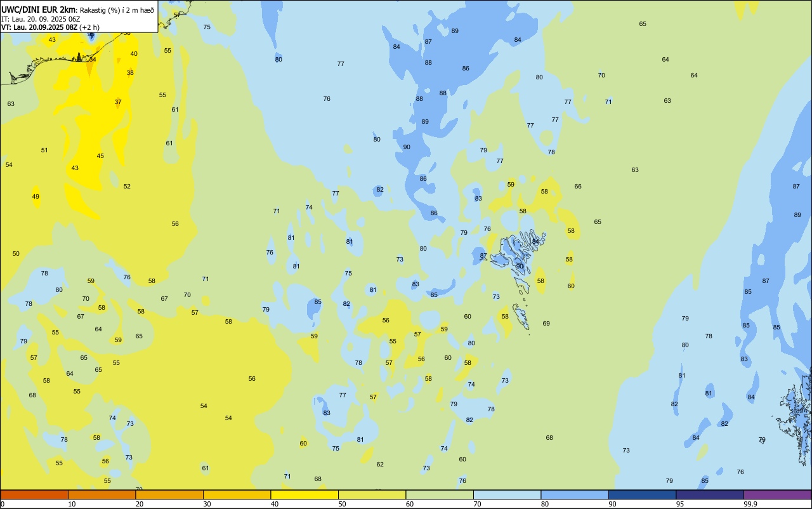This screenshot has width=812, height=509.
Task: Click the 90–95 dark blue legend segment
Action: pyautogui.click(x=642, y=494)
